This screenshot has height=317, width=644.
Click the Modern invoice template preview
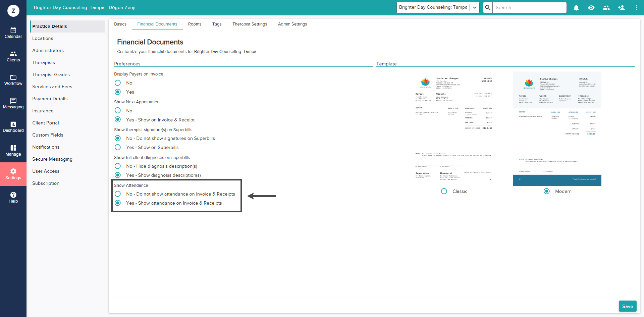point(557,128)
